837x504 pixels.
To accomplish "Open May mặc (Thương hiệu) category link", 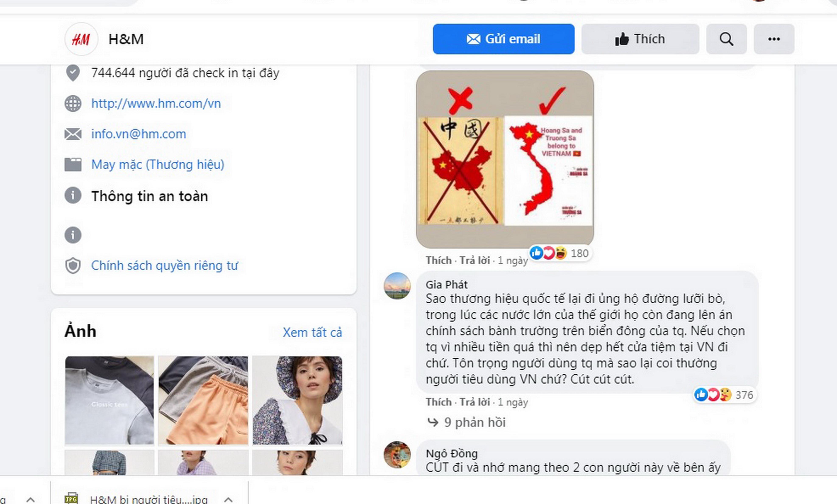I will pos(158,164).
